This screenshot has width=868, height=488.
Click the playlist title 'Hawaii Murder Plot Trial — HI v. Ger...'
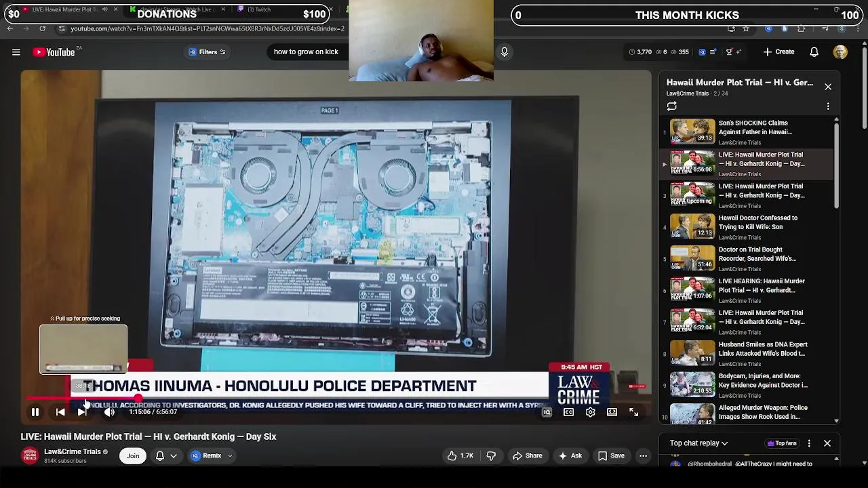pos(739,83)
